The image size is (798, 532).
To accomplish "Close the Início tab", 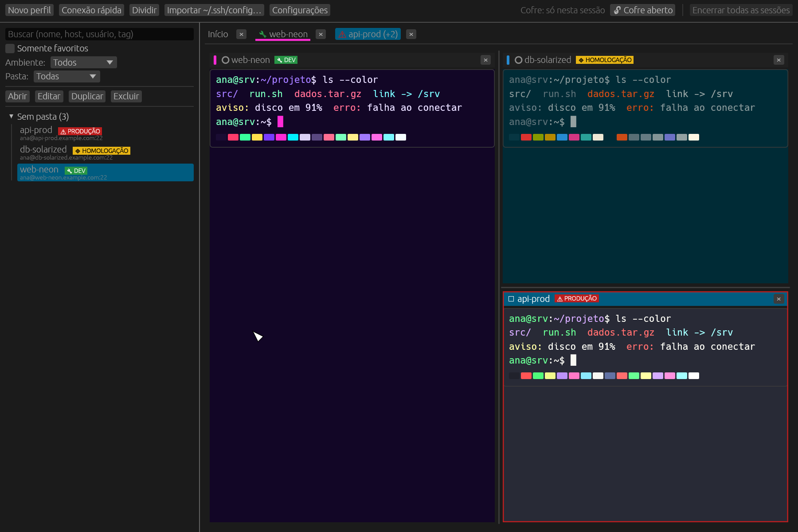I will point(241,34).
